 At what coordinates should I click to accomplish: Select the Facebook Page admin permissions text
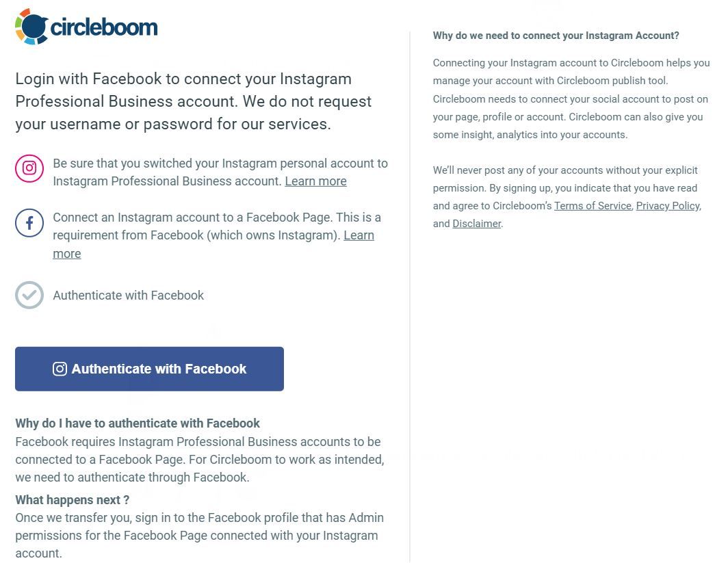pos(200,535)
